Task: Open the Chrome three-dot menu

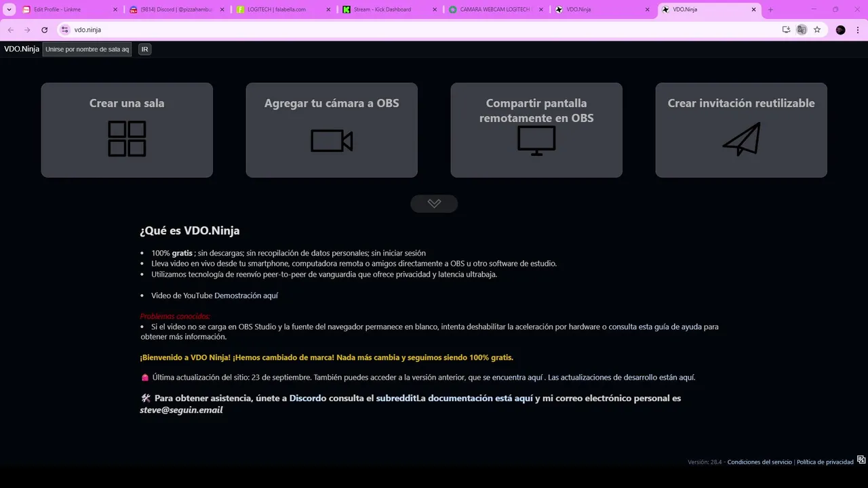Action: point(857,30)
